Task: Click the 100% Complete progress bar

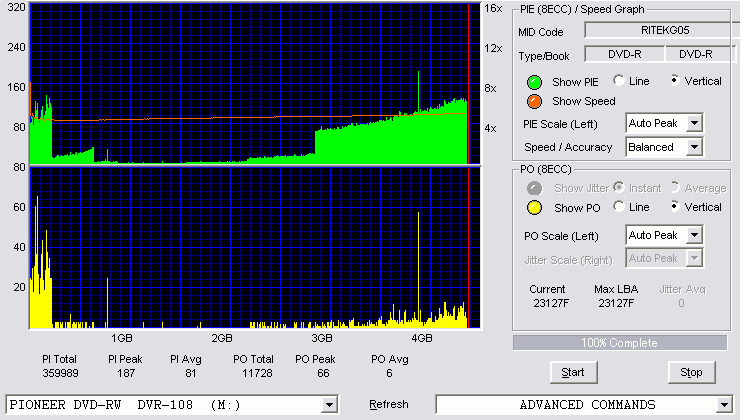Action: (620, 343)
